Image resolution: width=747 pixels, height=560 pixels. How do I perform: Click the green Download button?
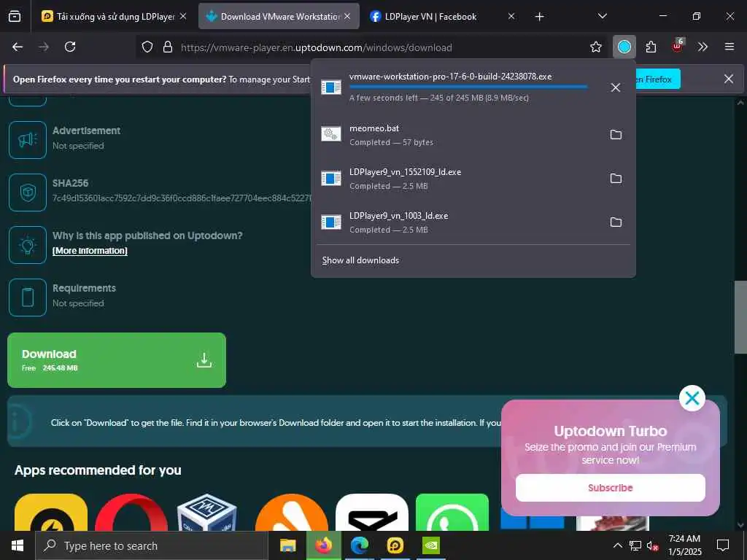click(117, 360)
